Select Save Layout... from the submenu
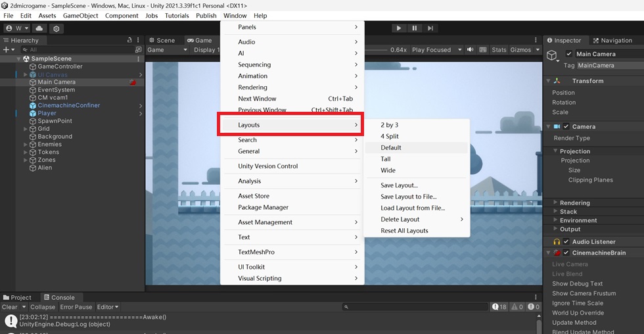This screenshot has width=644, height=334. point(417,185)
